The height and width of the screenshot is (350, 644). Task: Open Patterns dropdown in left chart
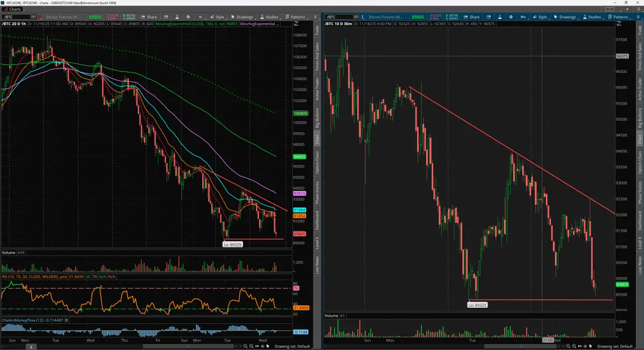(x=295, y=17)
